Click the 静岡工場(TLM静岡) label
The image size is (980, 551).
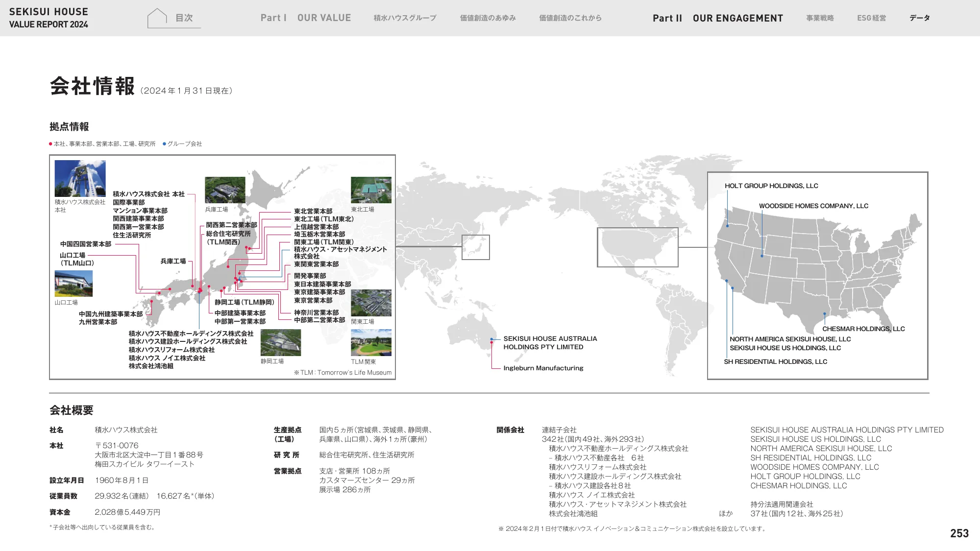pyautogui.click(x=245, y=303)
